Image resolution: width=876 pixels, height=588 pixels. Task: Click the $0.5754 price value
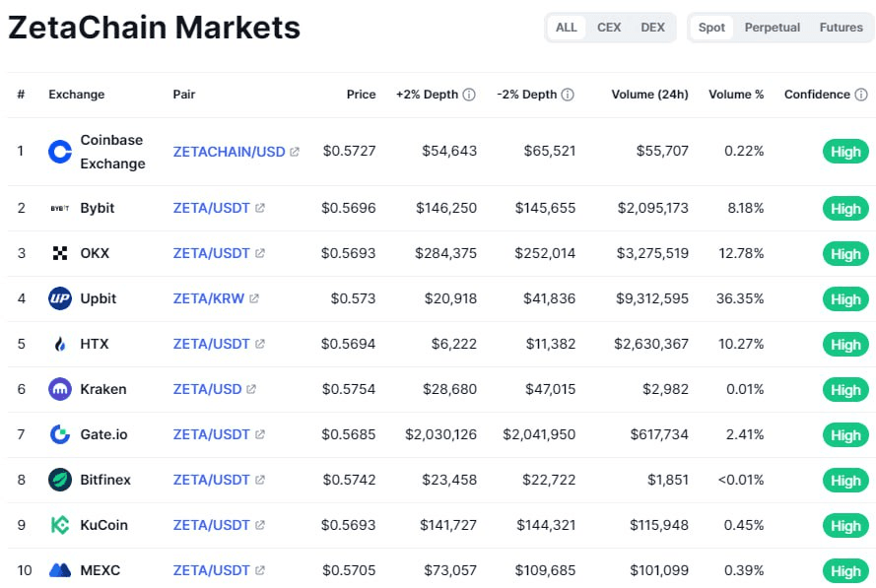click(349, 389)
